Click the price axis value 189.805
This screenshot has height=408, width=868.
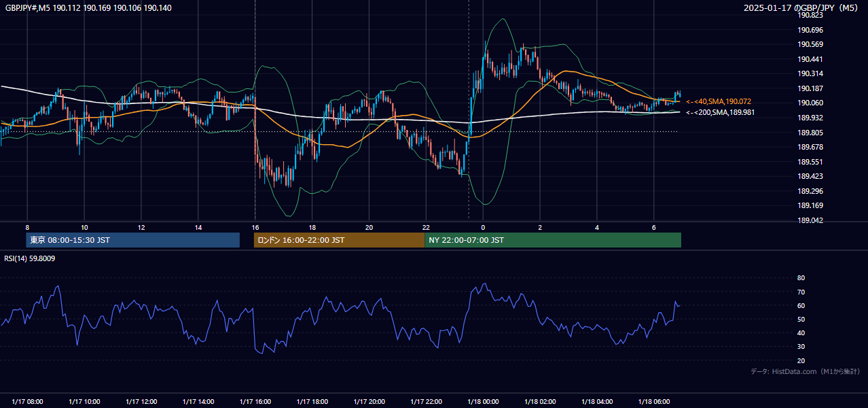point(811,133)
